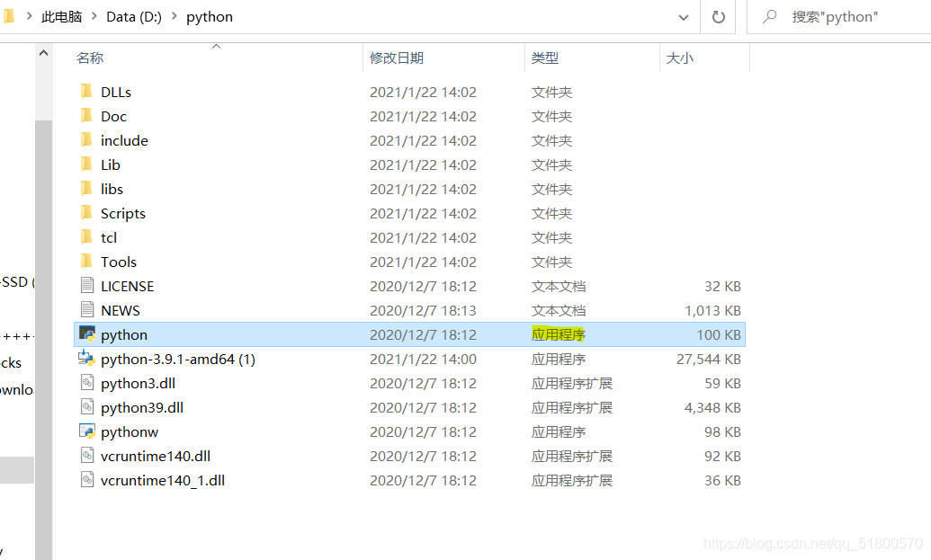This screenshot has width=931, height=560.
Task: Click the Doc folder icon
Action: (x=86, y=116)
